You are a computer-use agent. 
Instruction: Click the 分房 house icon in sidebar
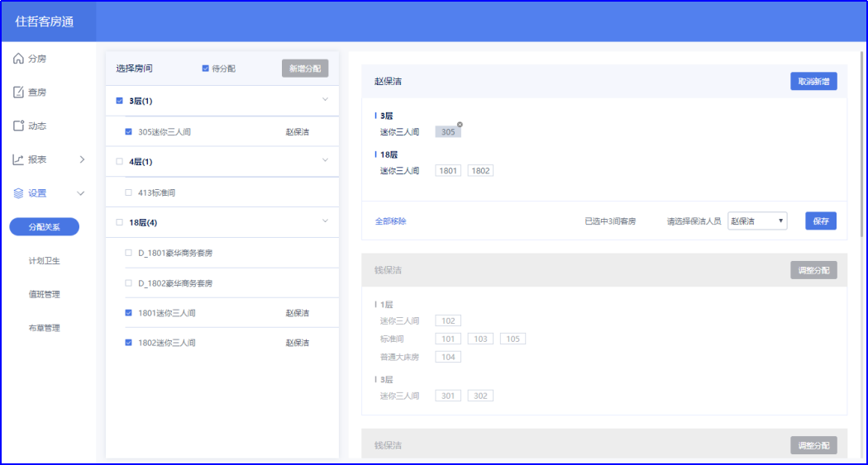(x=18, y=58)
